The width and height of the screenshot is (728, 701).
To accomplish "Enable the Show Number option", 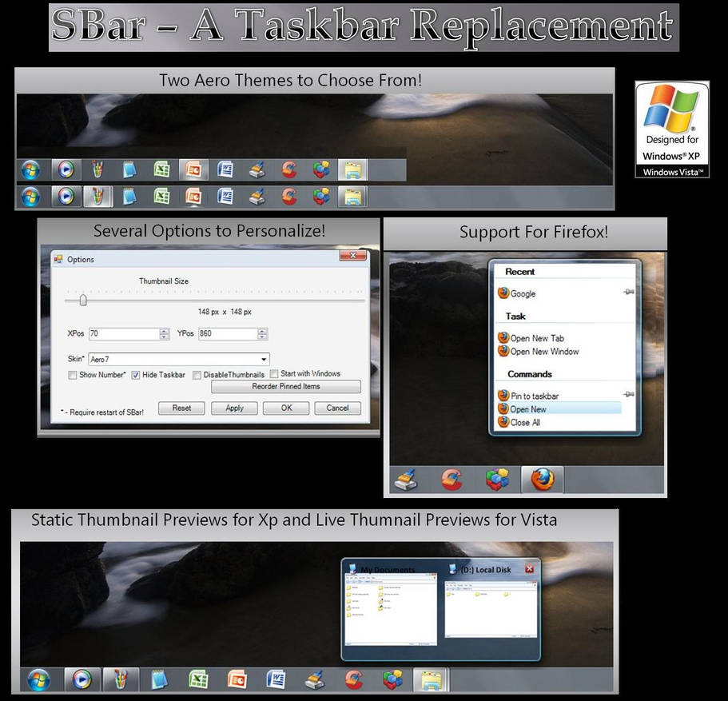I will click(x=73, y=375).
